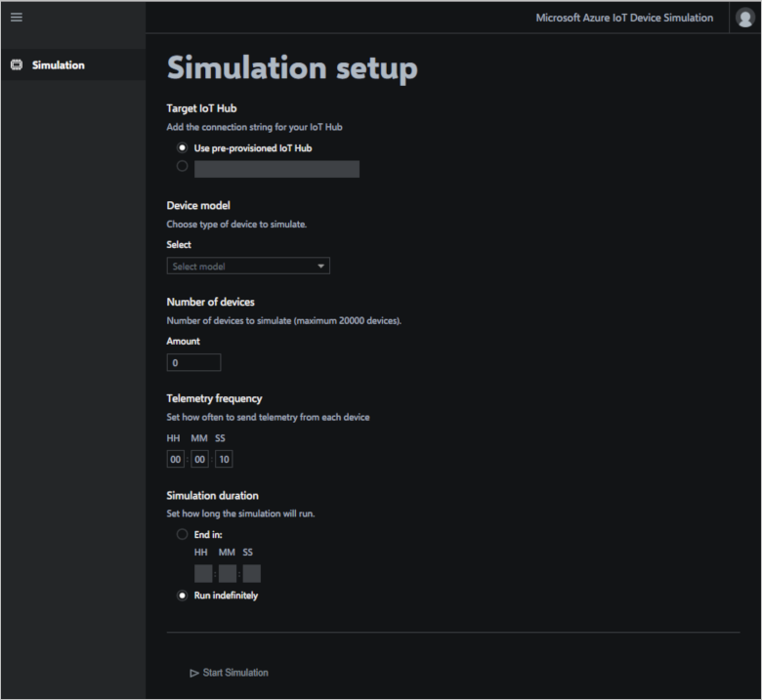Click the Telemetry frequency HH field
Screen dimensions: 762x700
point(176,459)
